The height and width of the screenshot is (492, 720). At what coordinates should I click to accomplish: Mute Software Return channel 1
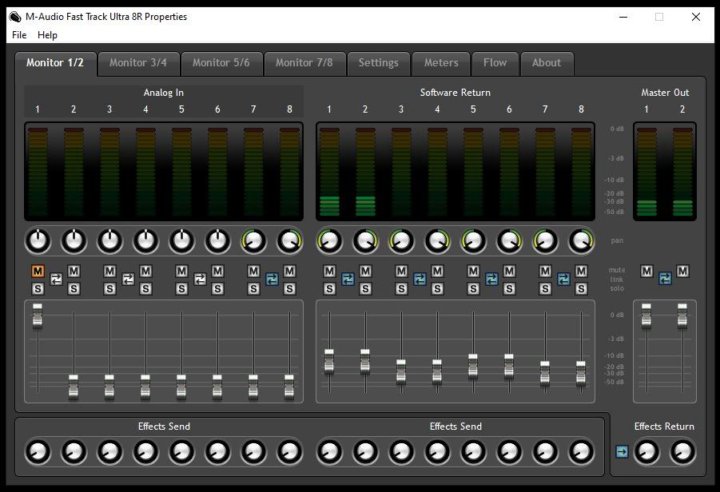click(329, 271)
